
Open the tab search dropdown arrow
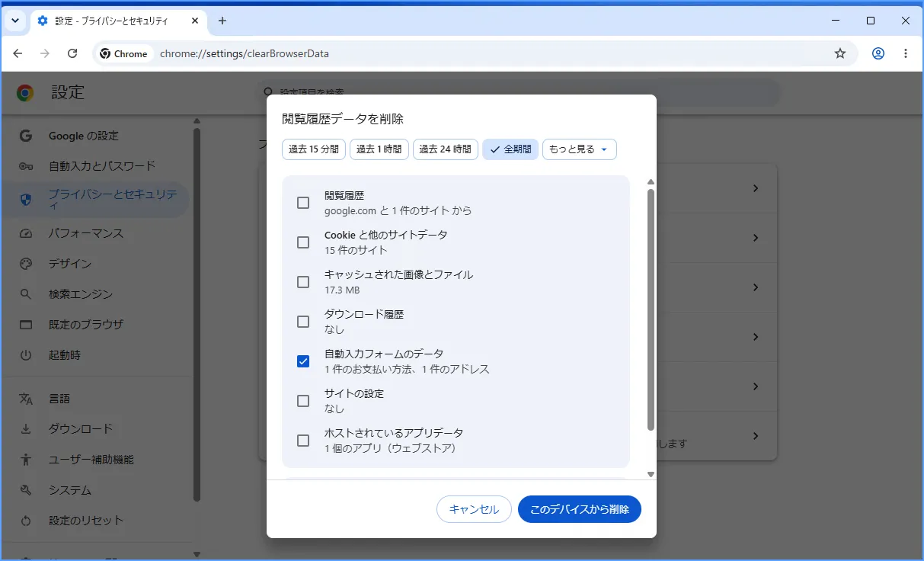tap(15, 21)
